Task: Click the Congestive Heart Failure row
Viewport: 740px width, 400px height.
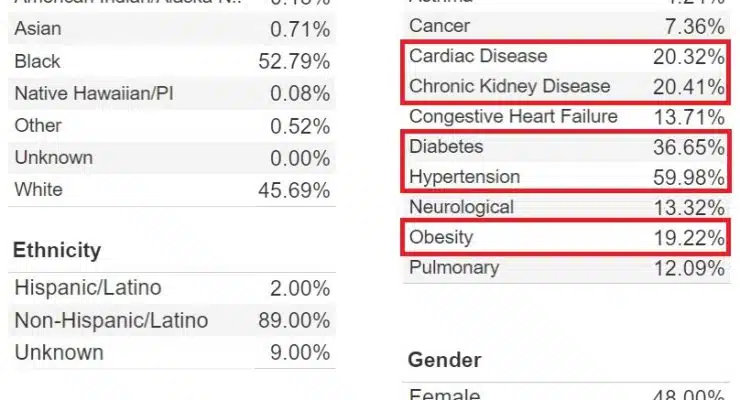Action: coord(566,117)
